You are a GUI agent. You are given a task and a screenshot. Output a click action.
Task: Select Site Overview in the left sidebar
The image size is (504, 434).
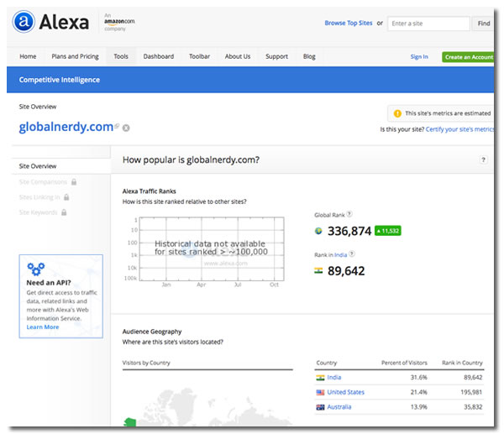click(x=38, y=166)
